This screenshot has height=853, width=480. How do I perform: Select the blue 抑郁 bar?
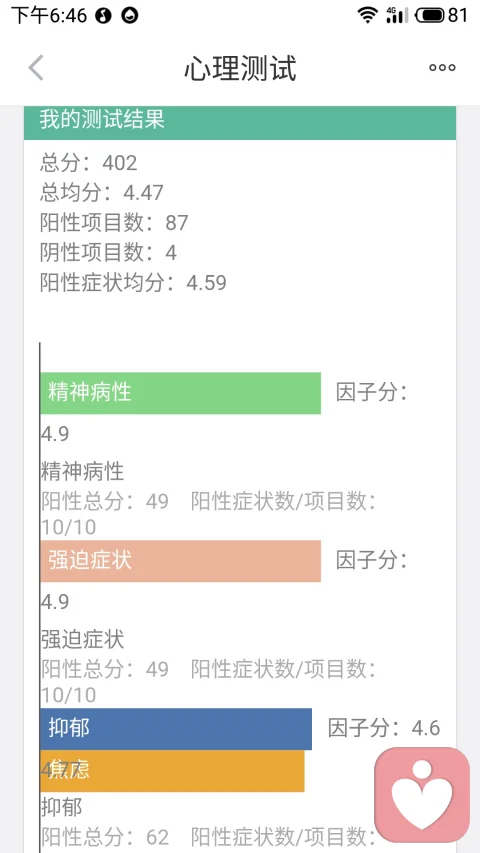tap(176, 729)
